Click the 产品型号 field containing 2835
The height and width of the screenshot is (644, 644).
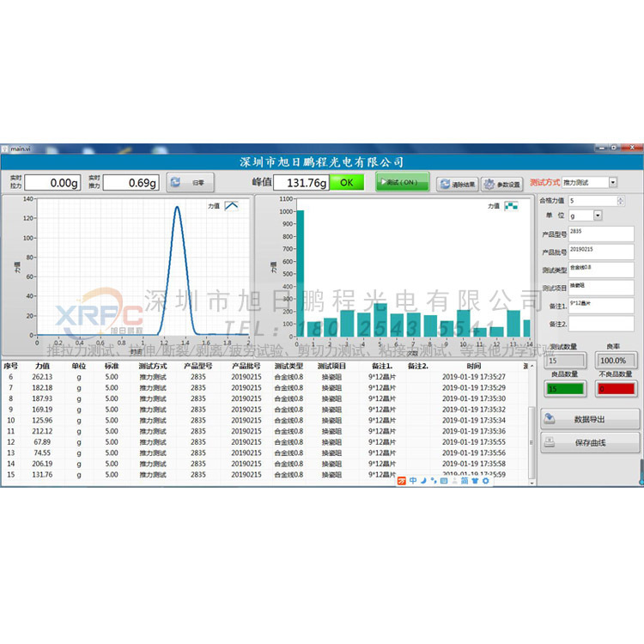pyautogui.click(x=601, y=234)
